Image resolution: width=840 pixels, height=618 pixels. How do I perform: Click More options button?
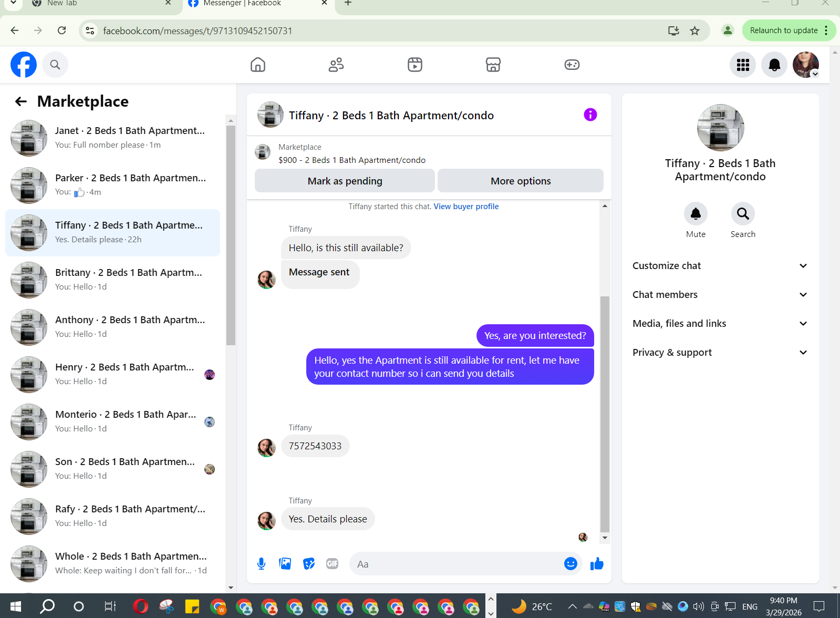pos(521,181)
